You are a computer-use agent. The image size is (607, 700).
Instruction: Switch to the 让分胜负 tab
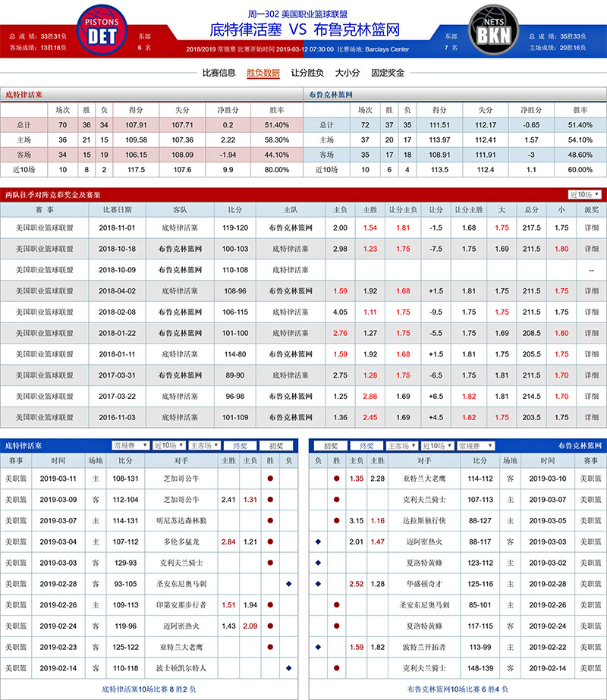307,73
